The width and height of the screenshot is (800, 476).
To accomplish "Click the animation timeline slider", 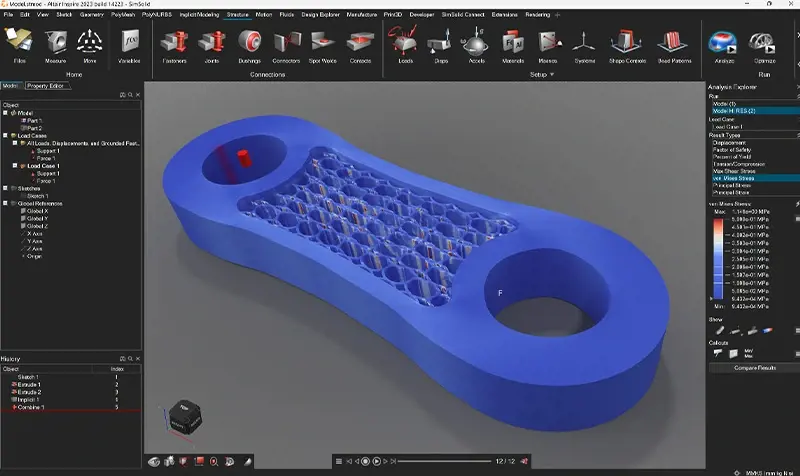I will click(x=440, y=461).
